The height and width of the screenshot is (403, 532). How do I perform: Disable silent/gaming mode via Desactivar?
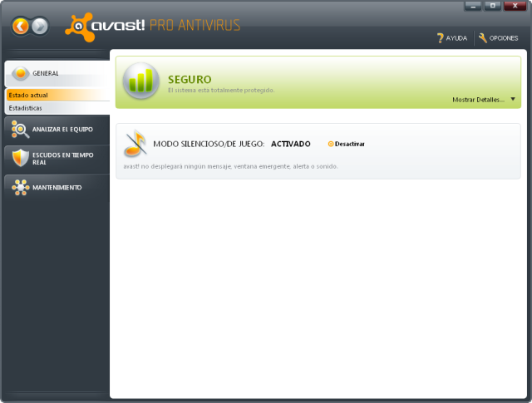pyautogui.click(x=349, y=144)
